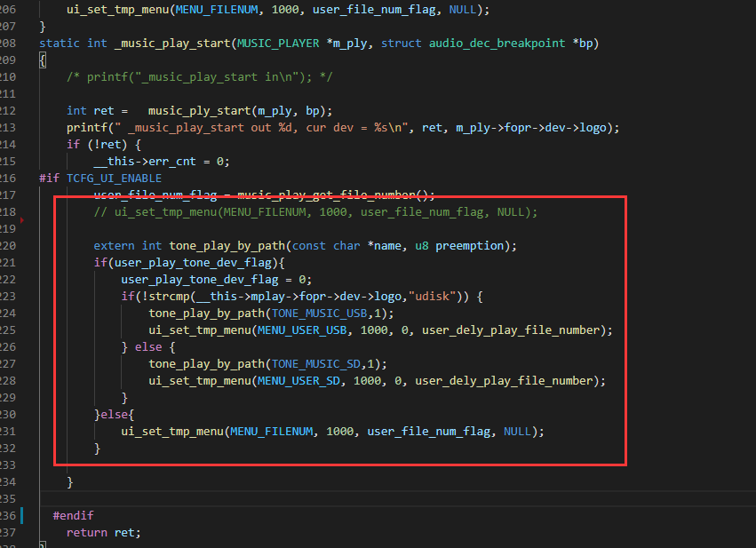Click the "return ret;" statement
756x548 pixels.
(104, 533)
